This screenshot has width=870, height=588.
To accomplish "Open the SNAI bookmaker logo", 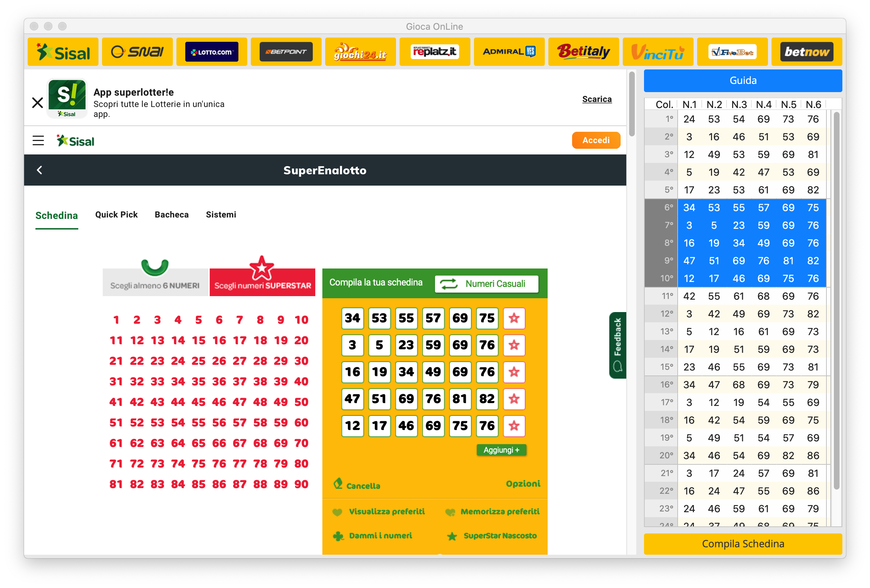I will (x=137, y=51).
